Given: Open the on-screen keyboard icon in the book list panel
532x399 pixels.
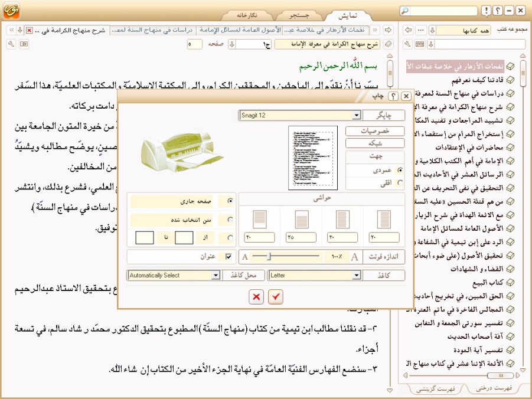Looking at the screenshot, I should click(x=420, y=44).
